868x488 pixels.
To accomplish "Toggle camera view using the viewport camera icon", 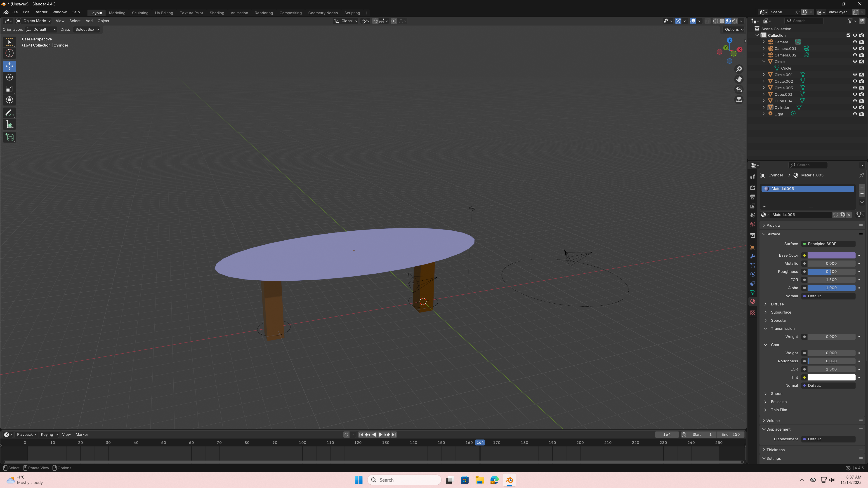I will pyautogui.click(x=739, y=90).
